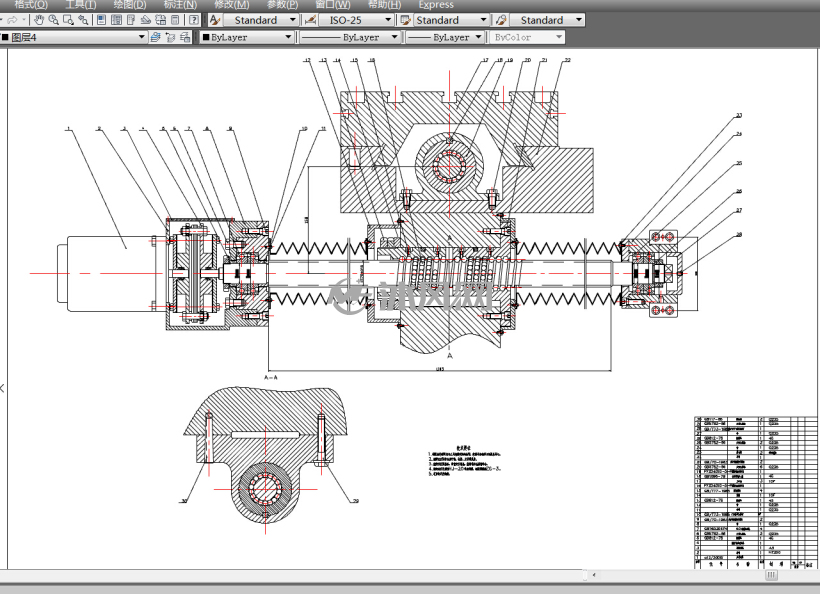Open the ByLayer linetype dropdown
The height and width of the screenshot is (594, 820).
[x=350, y=37]
